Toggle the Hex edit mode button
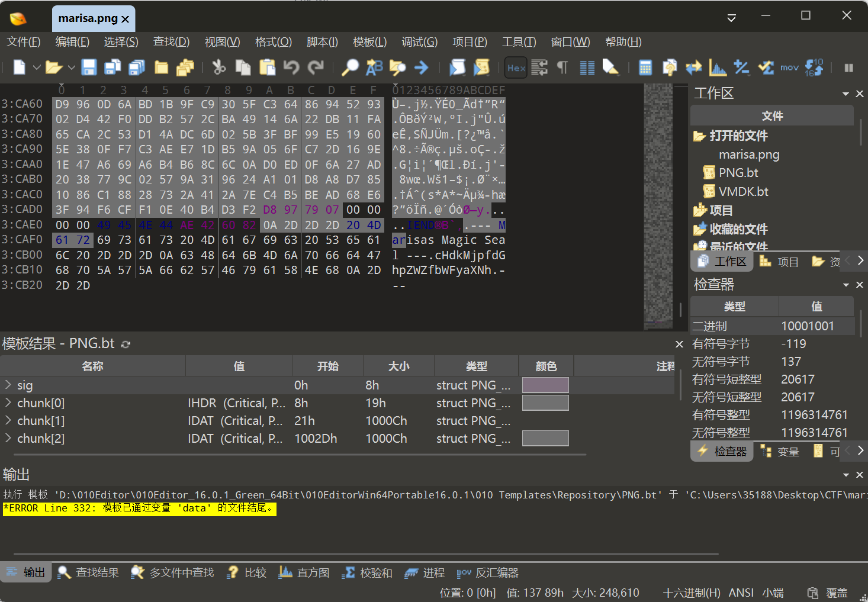This screenshot has width=868, height=602. click(516, 67)
